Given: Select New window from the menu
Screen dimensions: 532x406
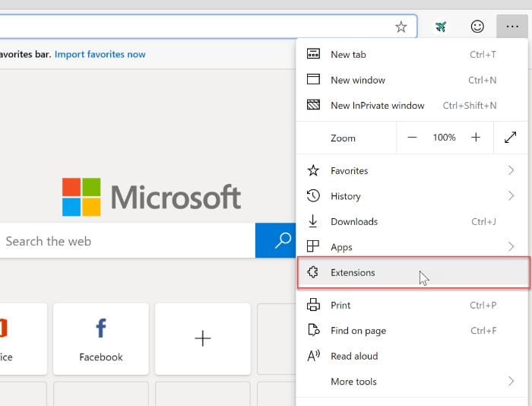Looking at the screenshot, I should tap(412, 80).
